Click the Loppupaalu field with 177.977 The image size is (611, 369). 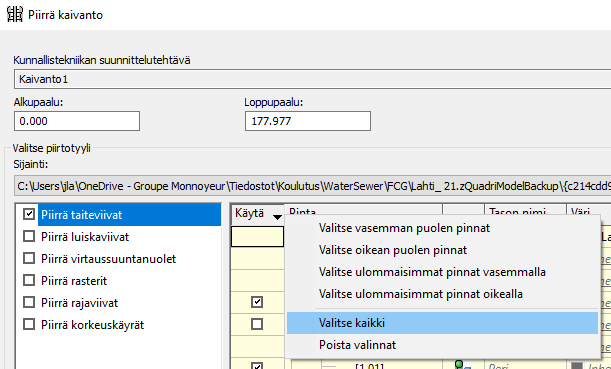[x=308, y=121]
